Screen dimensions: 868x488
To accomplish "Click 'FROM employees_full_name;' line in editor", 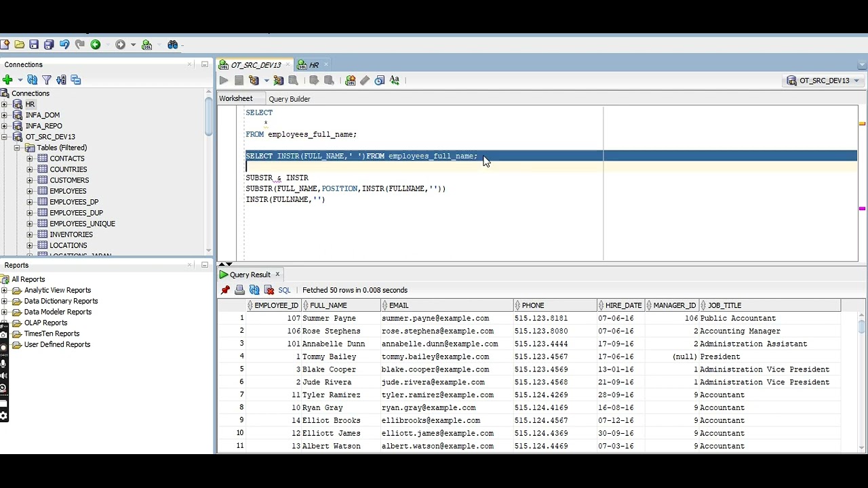I will click(301, 134).
